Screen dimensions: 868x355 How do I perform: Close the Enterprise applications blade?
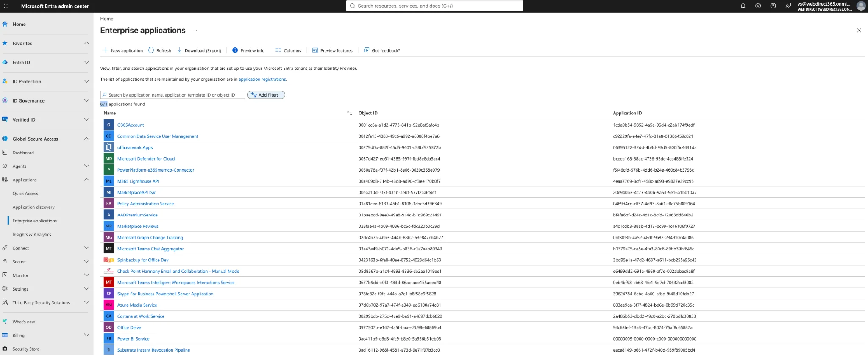click(859, 31)
